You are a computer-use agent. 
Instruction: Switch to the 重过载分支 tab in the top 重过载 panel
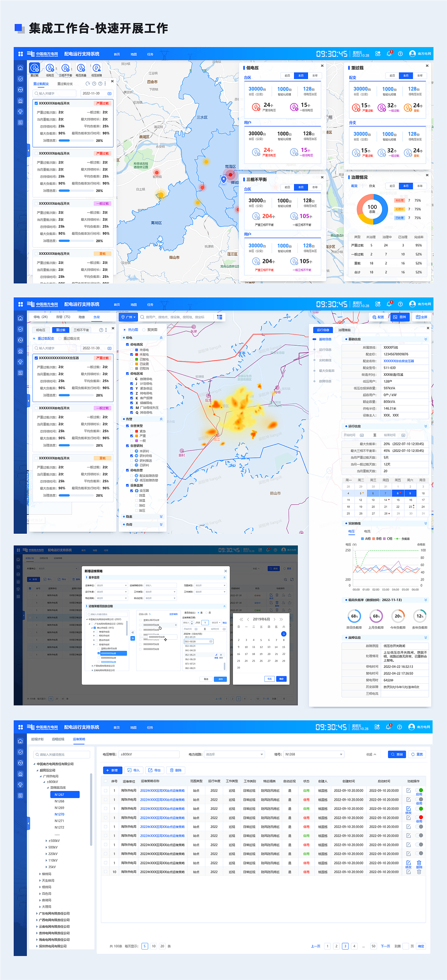point(65,84)
